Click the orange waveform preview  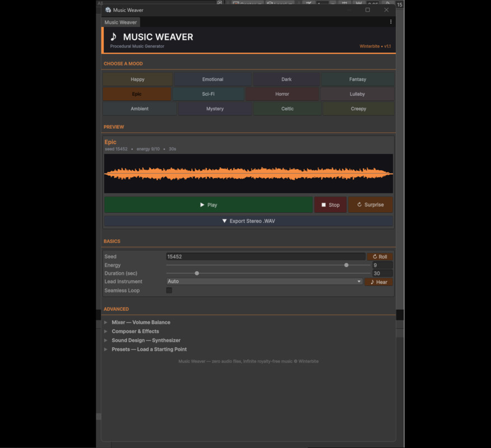(x=249, y=174)
